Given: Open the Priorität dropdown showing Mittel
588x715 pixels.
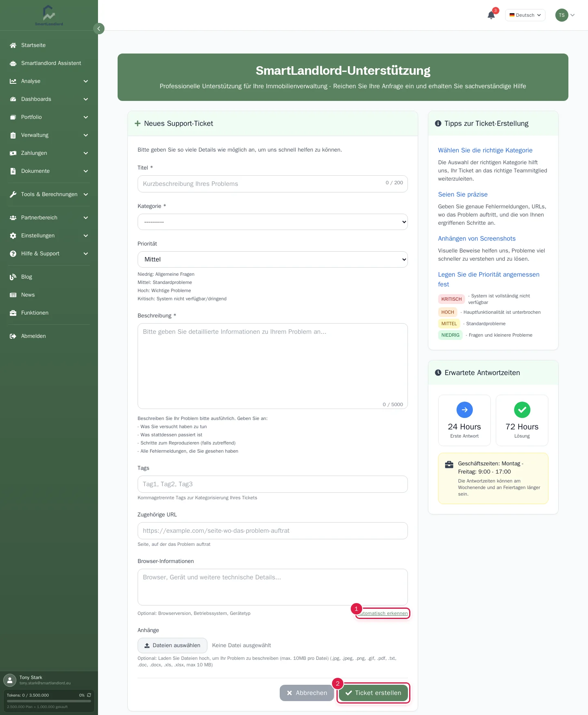Looking at the screenshot, I should [273, 259].
